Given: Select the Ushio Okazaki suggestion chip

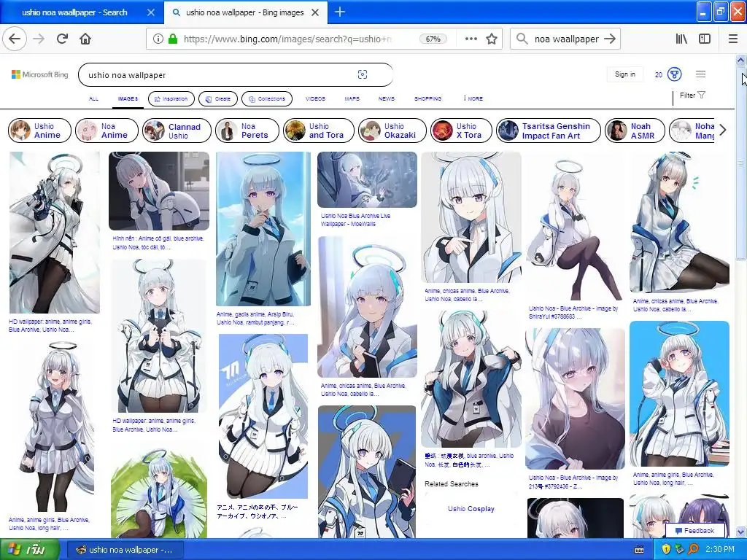Looking at the screenshot, I should point(392,131).
